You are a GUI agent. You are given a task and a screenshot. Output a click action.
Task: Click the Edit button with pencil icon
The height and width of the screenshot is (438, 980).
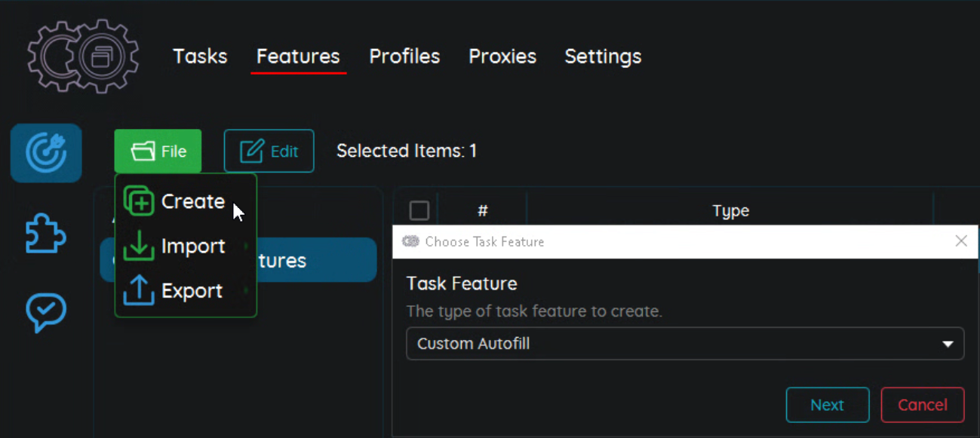coord(269,152)
